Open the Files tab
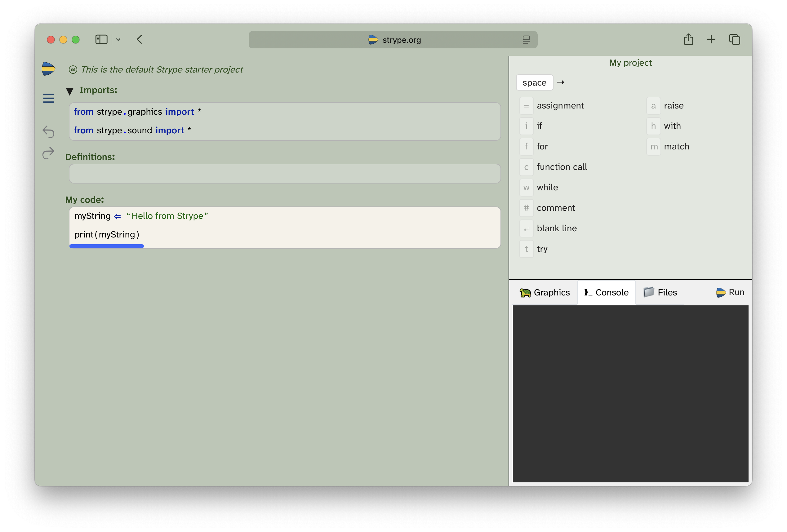This screenshot has height=532, width=787. click(660, 293)
